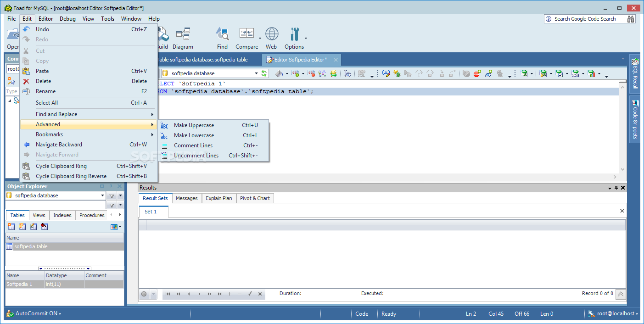The image size is (644, 324).
Task: Click the lower filter funnel icon in Object Explorer
Action: tap(112, 205)
